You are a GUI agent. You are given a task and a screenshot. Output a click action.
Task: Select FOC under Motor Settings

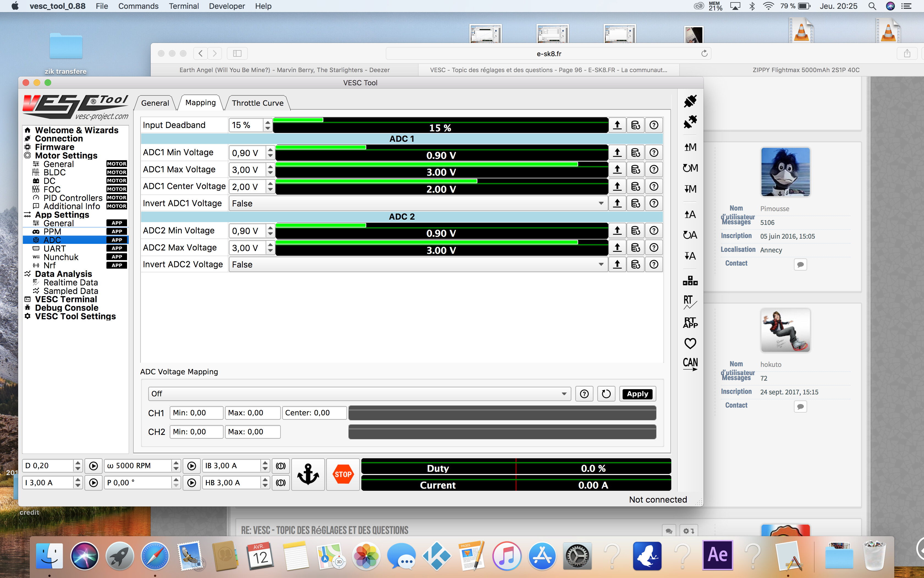pos(52,189)
